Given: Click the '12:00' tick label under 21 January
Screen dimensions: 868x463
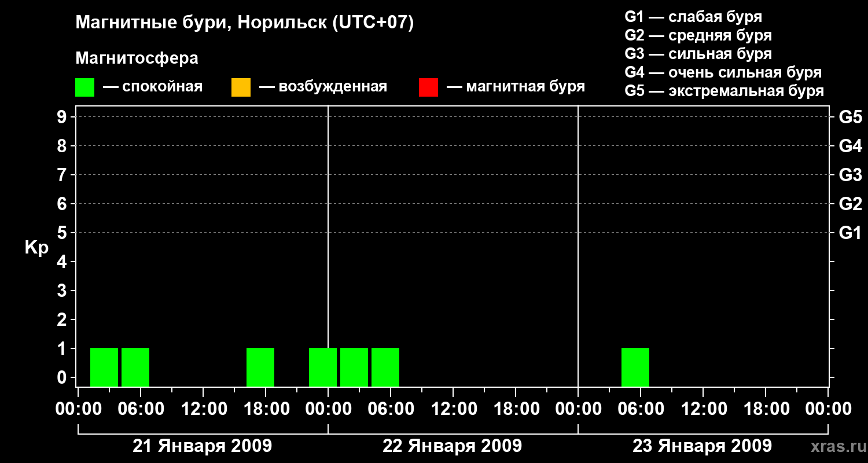Looking at the screenshot, I should point(203,409).
